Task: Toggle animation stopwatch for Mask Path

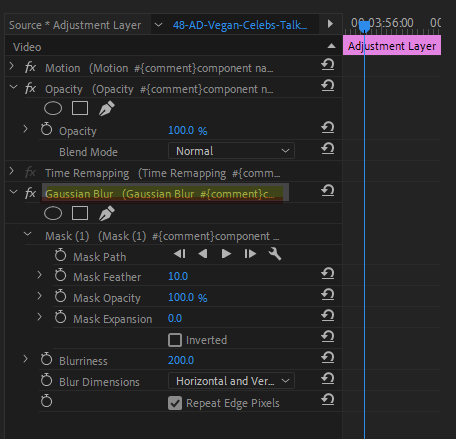Action: [60, 255]
